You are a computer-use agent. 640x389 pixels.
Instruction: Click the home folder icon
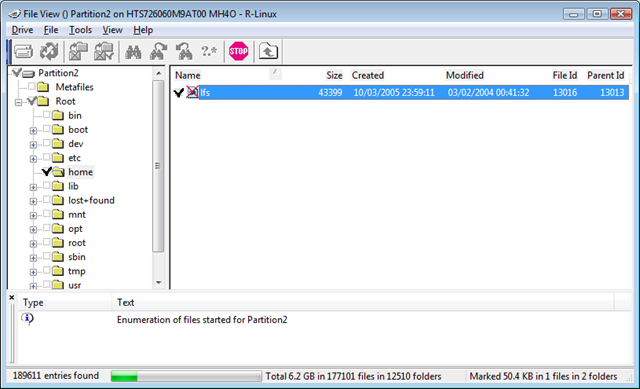pyautogui.click(x=59, y=172)
